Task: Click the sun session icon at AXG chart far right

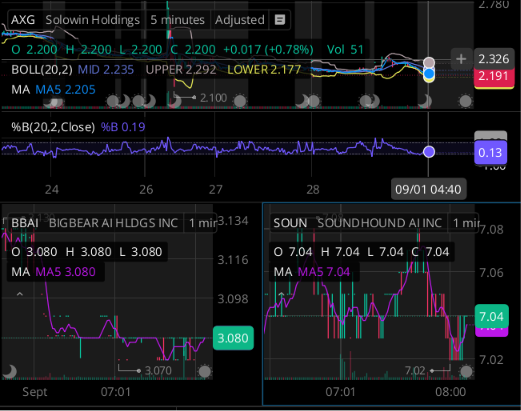Action: [465, 101]
